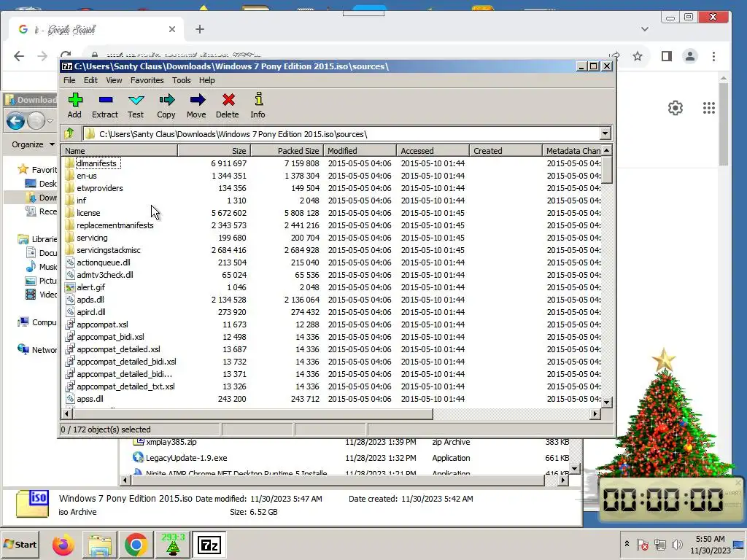Screen dimensions: 747x560
Task: Go up one folder level icon
Action: (69, 134)
